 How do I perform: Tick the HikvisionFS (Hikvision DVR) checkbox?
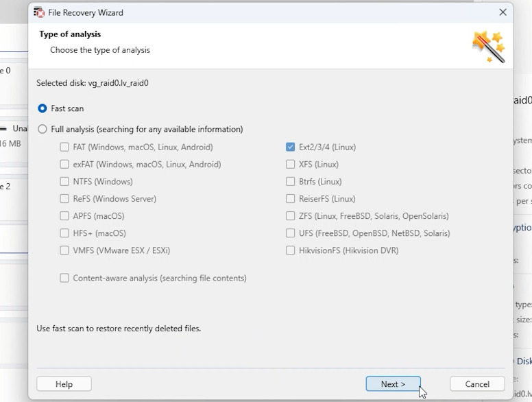tap(291, 250)
